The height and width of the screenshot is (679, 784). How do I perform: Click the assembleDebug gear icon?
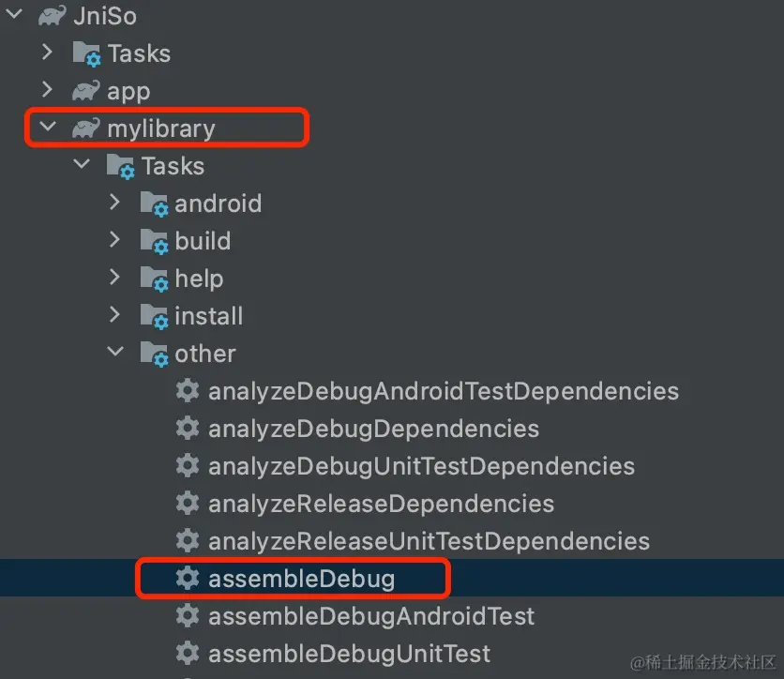[x=188, y=579]
